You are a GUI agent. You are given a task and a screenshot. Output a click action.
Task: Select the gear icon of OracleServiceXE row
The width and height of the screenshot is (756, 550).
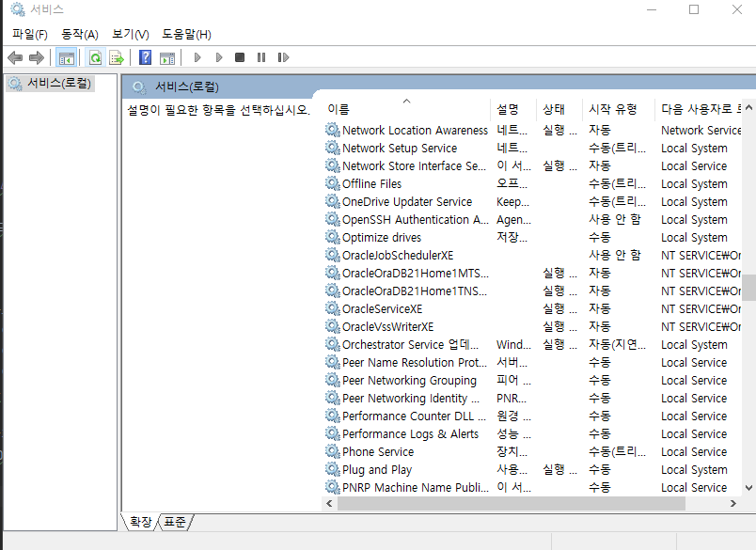tap(332, 308)
